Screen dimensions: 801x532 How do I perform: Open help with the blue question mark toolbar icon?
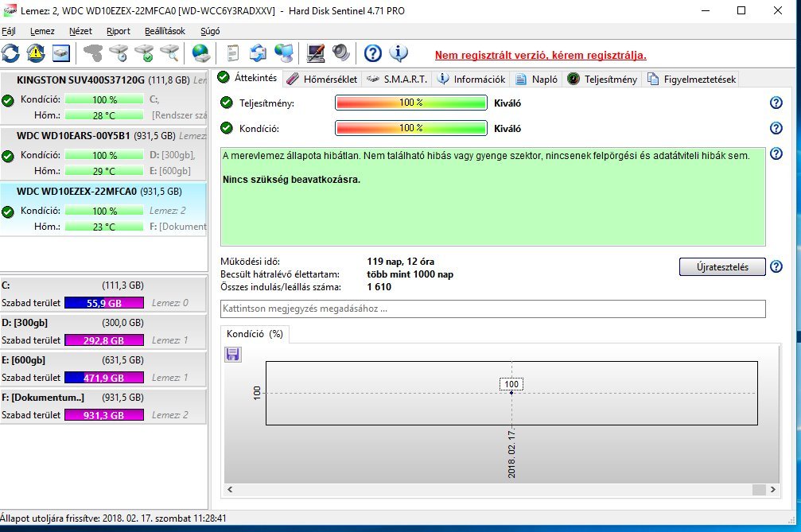(x=373, y=53)
